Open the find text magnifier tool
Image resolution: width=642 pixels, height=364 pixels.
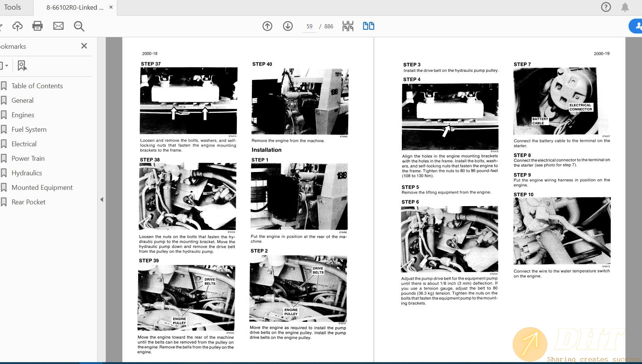[x=79, y=26]
